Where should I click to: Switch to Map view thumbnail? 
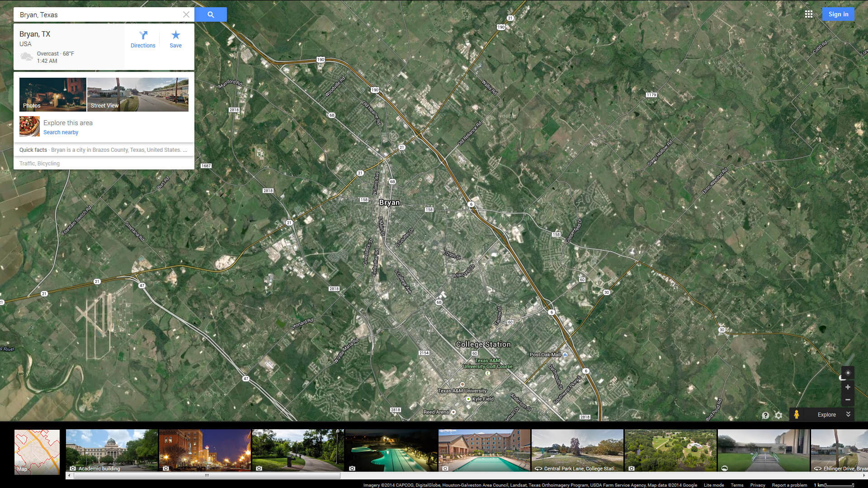pyautogui.click(x=37, y=451)
